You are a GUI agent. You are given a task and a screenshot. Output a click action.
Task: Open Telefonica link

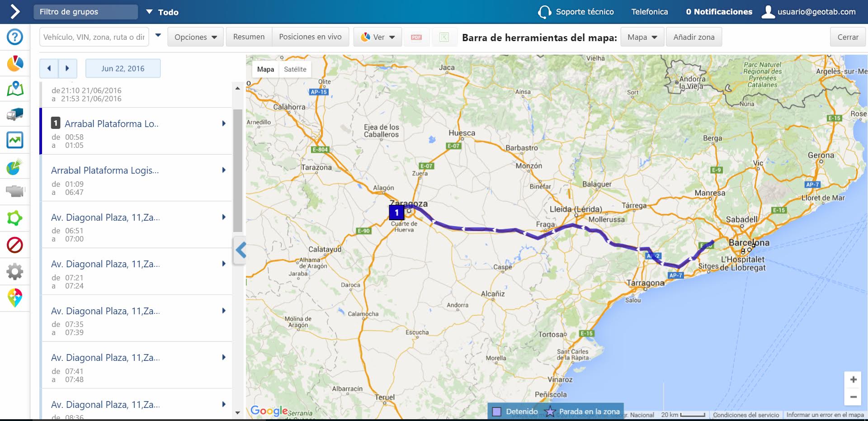[x=650, y=12]
